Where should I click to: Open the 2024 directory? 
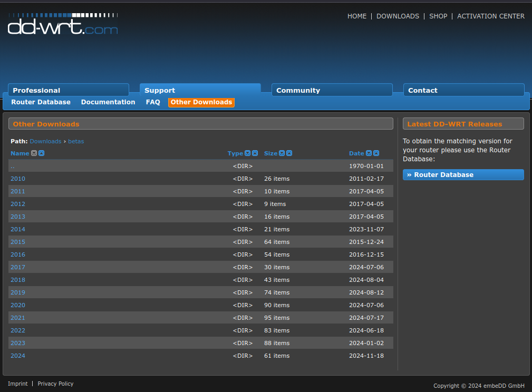pos(18,356)
